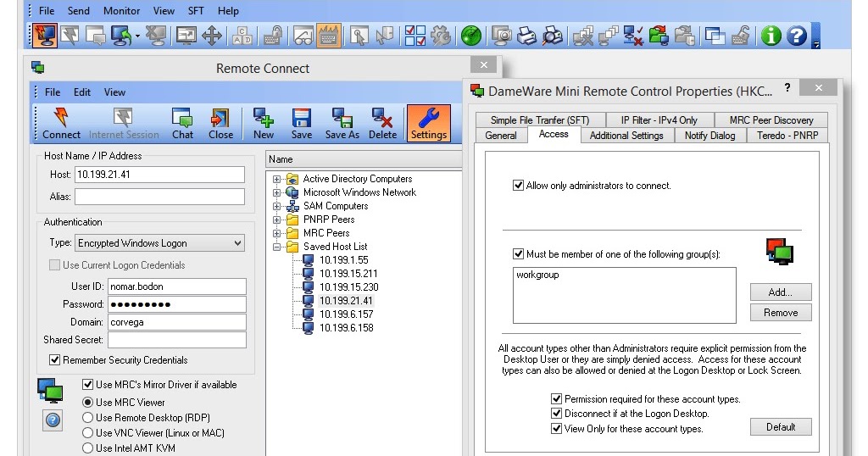Click the keyboard with closed padlock icon
Viewport: 868px width, 456px height.
point(272,36)
